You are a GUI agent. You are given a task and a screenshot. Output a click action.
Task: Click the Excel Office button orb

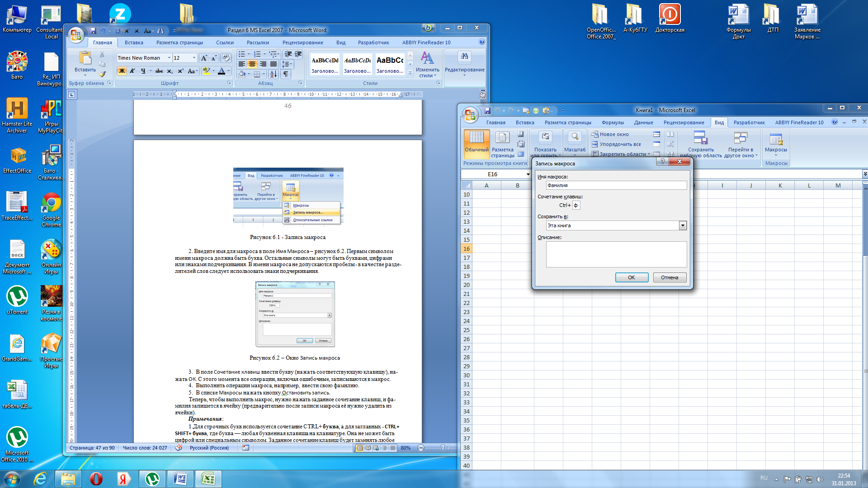470,115
